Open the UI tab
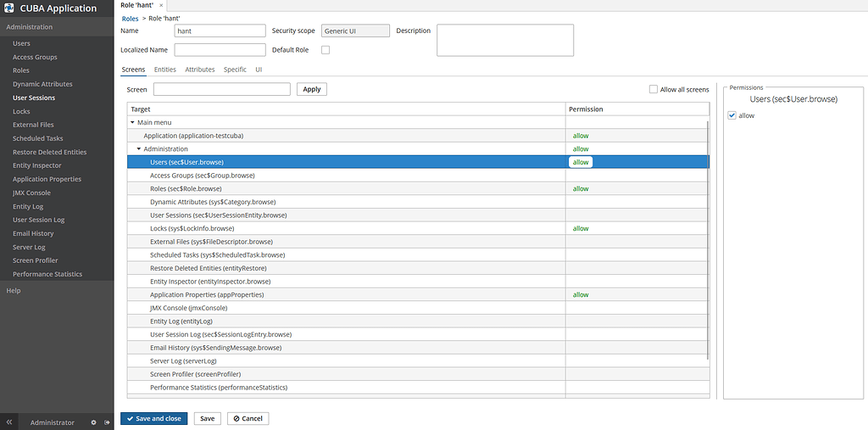The height and width of the screenshot is (430, 868). pyautogui.click(x=259, y=70)
